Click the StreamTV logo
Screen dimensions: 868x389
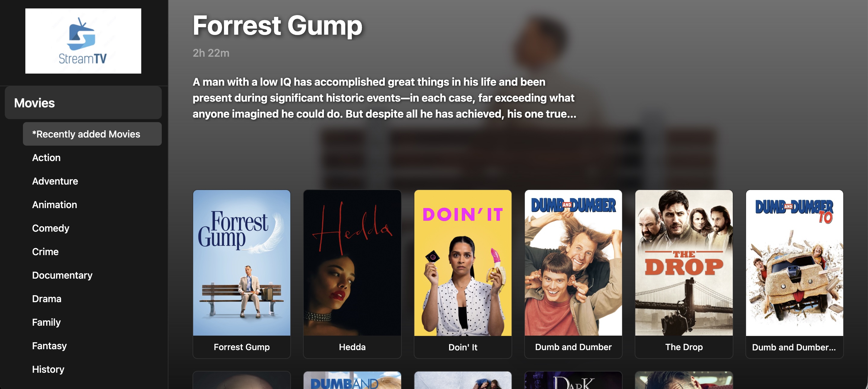point(83,41)
